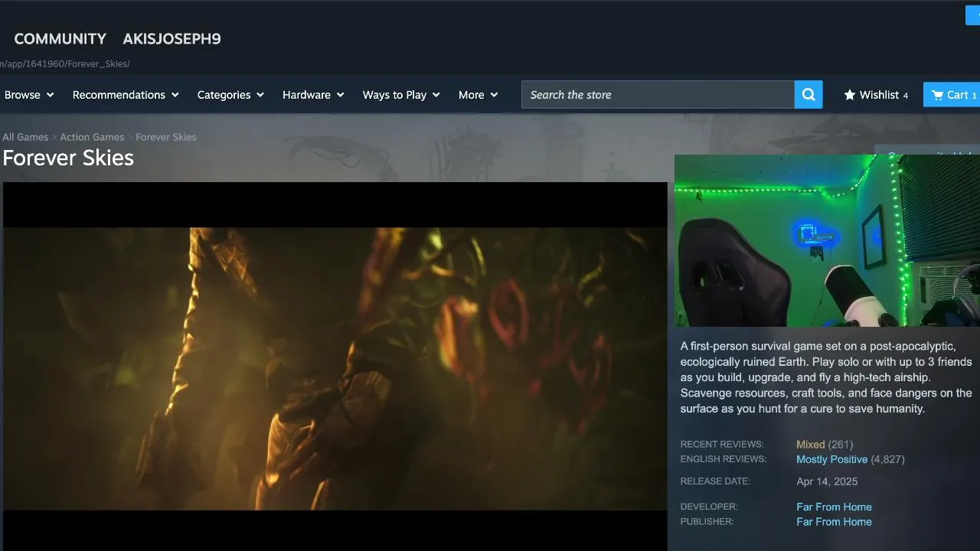Click the RELEASE DATE label

(x=715, y=481)
